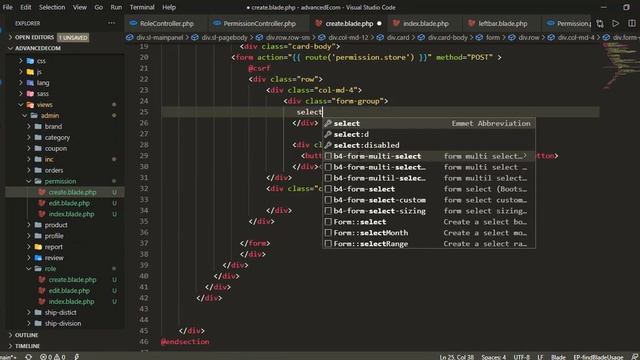The image size is (640, 360).
Task: Click snippet icon beside b4-form-multi-select
Action: (328, 156)
